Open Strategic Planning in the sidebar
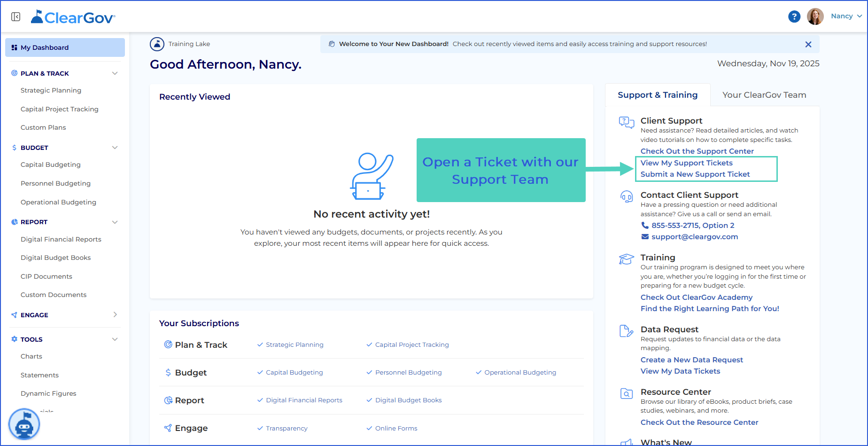The height and width of the screenshot is (446, 868). coord(51,90)
